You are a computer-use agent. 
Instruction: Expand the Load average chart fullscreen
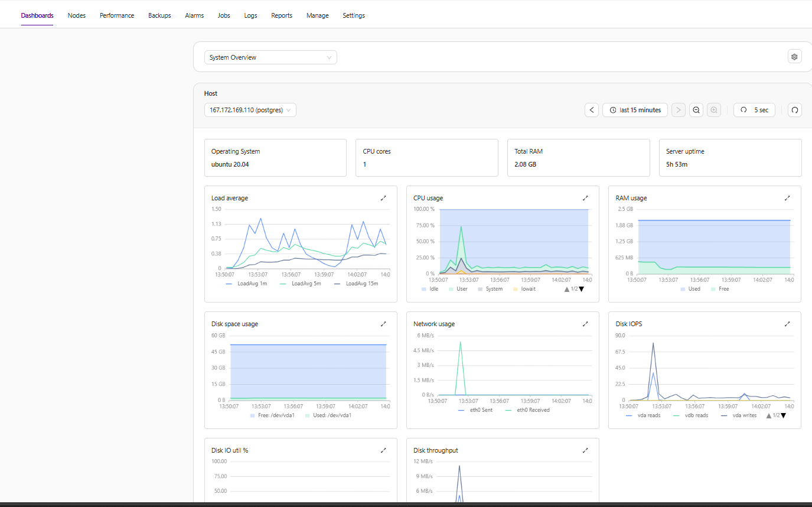(x=383, y=198)
